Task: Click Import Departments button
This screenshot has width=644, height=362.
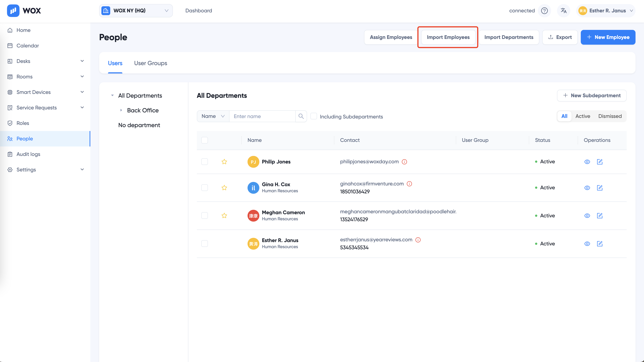Action: click(x=509, y=37)
